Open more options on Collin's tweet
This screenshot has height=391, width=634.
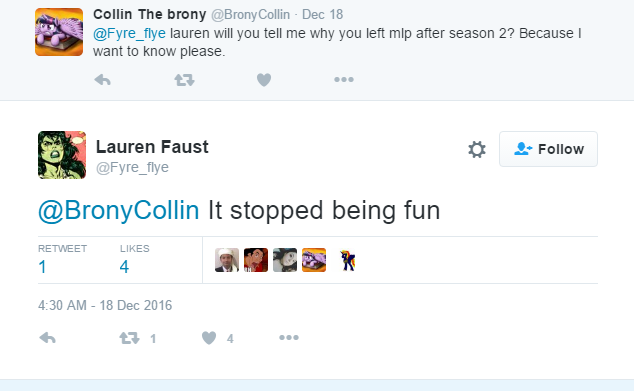point(344,80)
